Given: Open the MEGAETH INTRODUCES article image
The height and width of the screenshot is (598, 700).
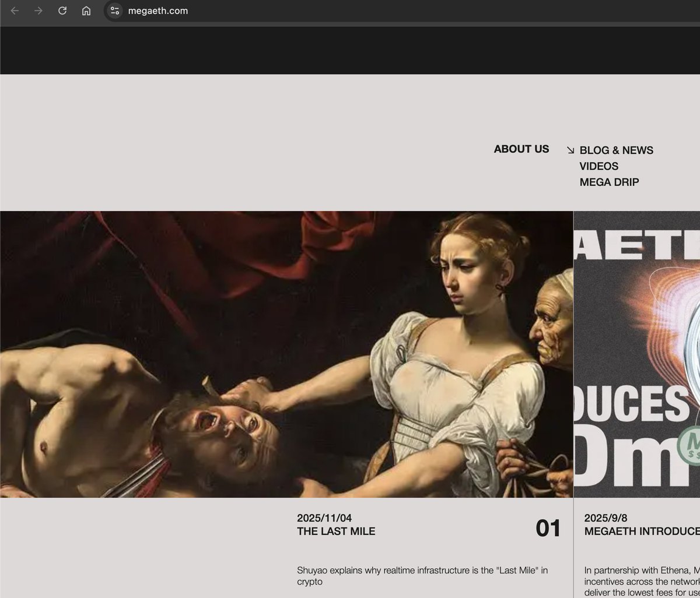Looking at the screenshot, I should tap(637, 354).
